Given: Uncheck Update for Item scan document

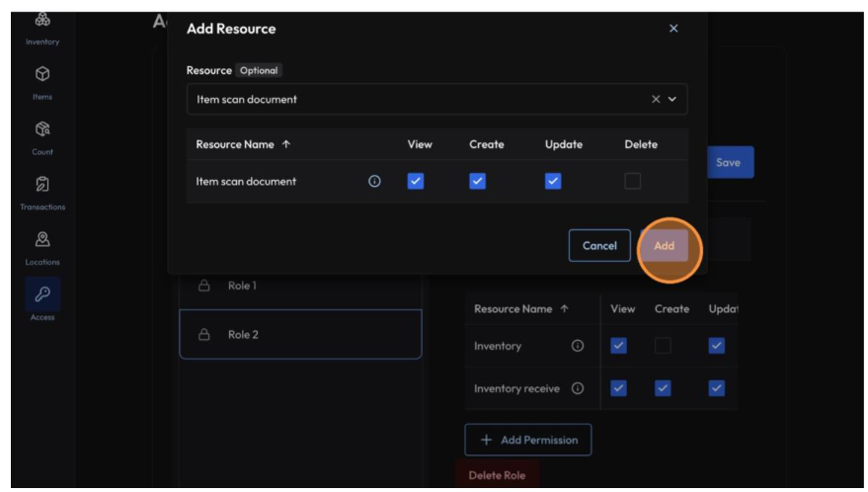Looking at the screenshot, I should click(x=553, y=181).
